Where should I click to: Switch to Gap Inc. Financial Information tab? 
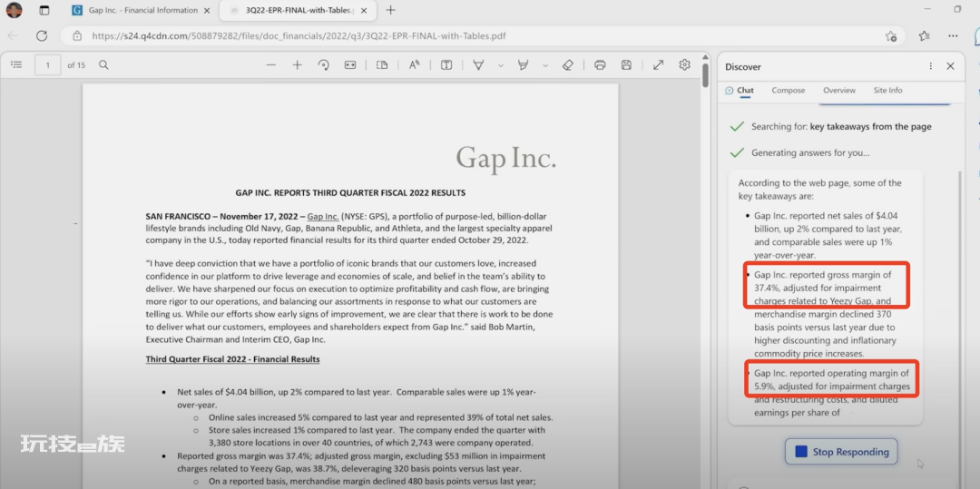pos(141,10)
